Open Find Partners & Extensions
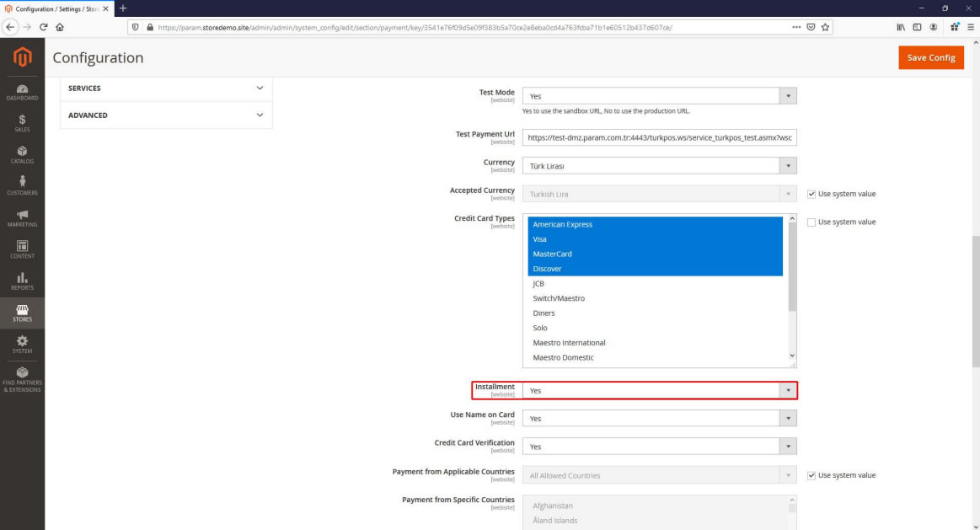Screen dimensions: 980x530 point(22,379)
